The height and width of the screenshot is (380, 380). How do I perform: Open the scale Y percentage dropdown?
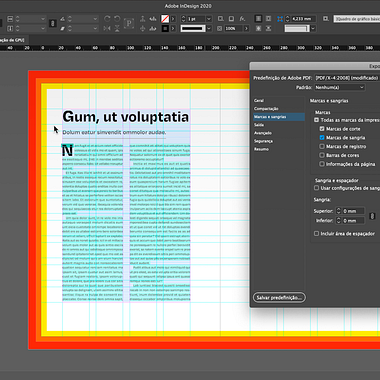pos(43,29)
